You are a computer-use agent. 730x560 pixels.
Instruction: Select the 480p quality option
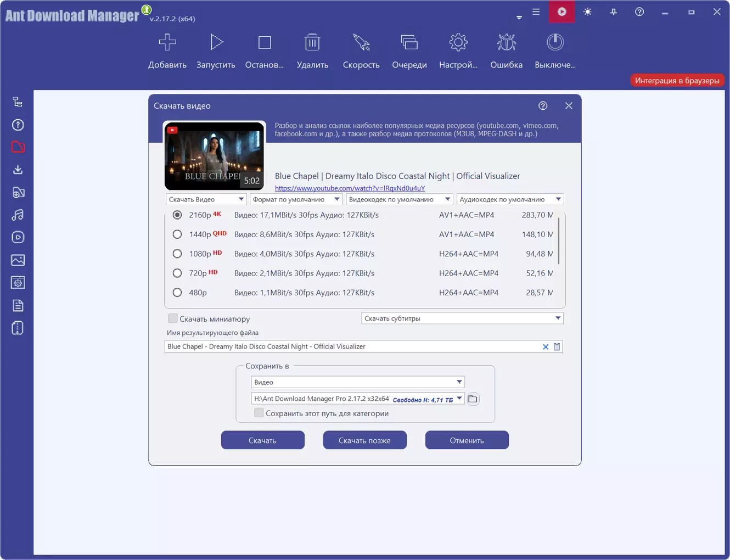coord(177,293)
